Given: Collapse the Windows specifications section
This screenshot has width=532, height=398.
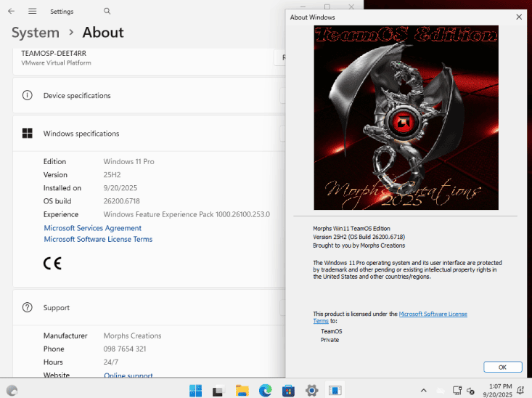Looking at the screenshot, I should pos(149,134).
